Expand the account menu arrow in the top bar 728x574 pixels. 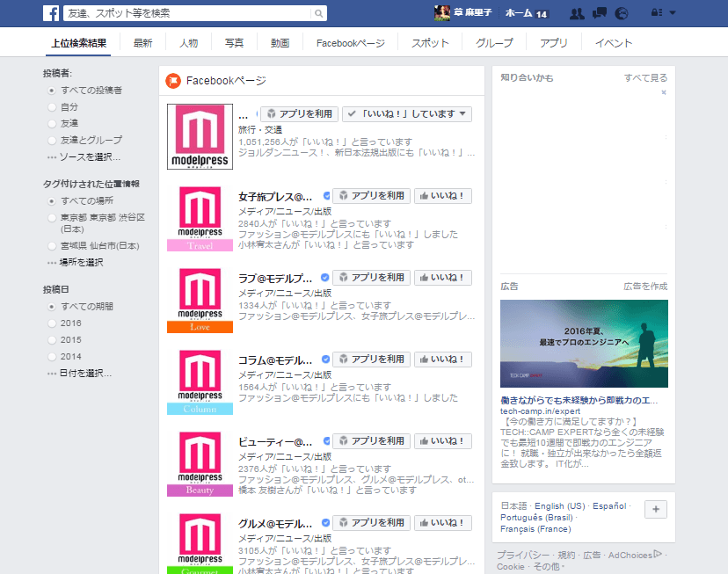click(x=673, y=13)
